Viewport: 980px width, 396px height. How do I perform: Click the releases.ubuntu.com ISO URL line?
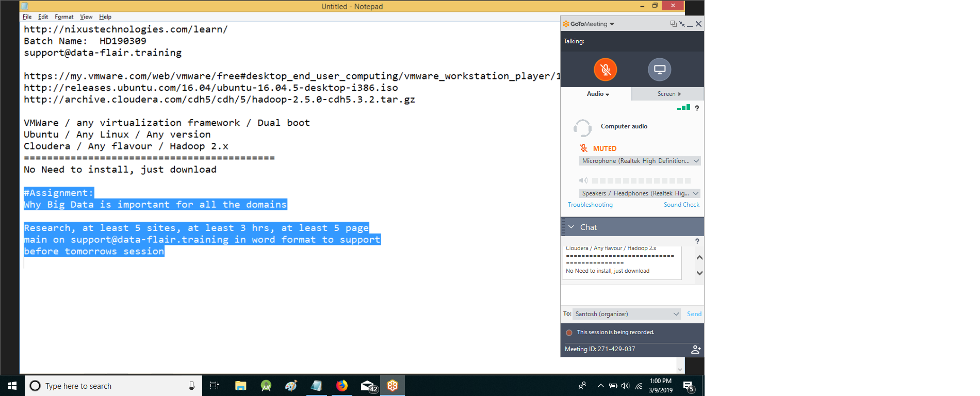point(211,88)
